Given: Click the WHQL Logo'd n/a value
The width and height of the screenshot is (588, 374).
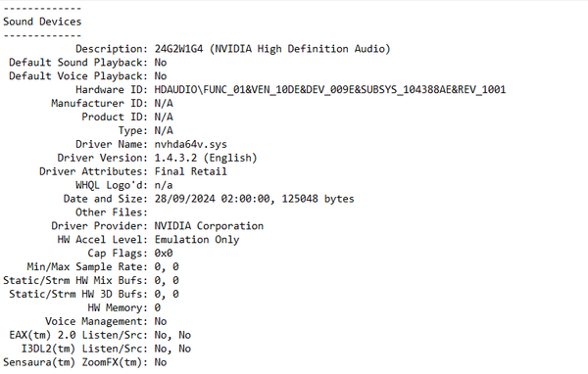Looking at the screenshot, I should 164,185.
